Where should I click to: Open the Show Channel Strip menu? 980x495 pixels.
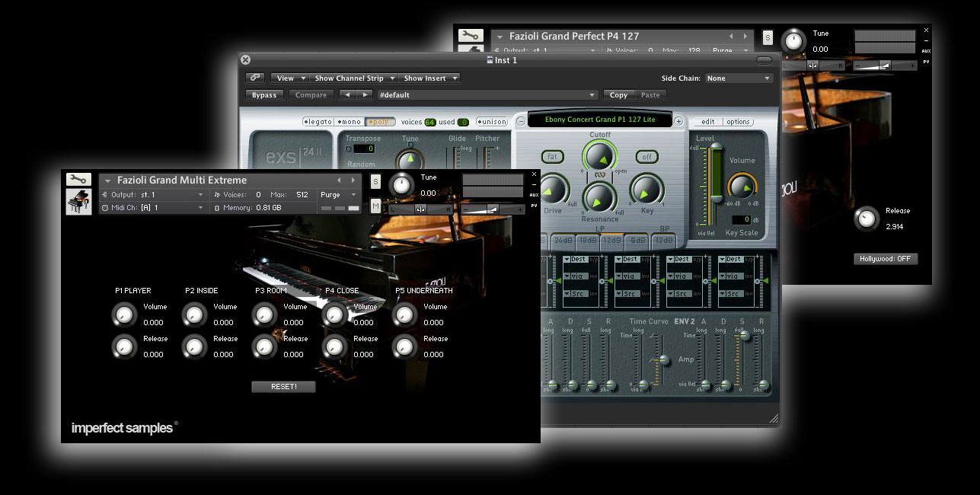click(x=354, y=78)
